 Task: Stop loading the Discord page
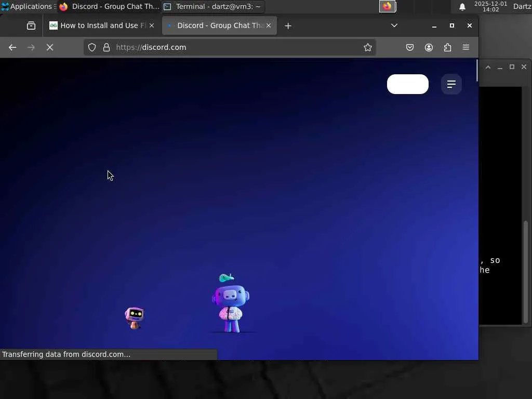(x=50, y=47)
